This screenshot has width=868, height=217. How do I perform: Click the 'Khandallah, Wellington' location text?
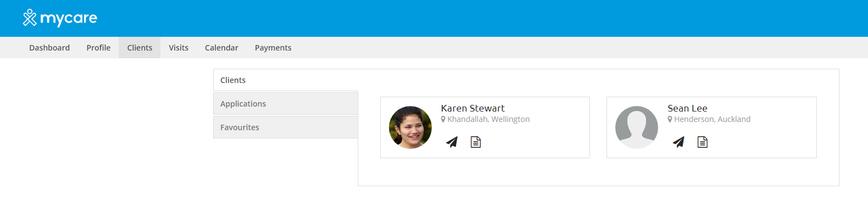click(488, 119)
